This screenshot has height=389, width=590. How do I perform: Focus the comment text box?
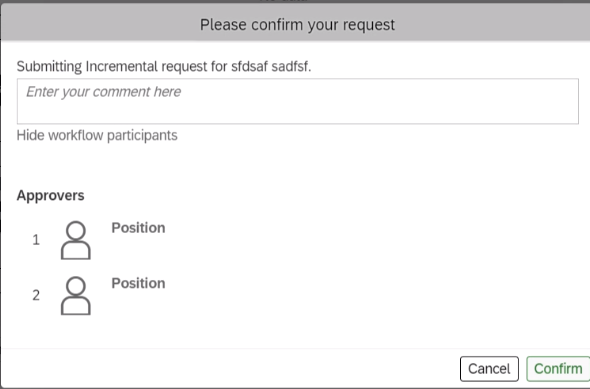pyautogui.click(x=298, y=101)
